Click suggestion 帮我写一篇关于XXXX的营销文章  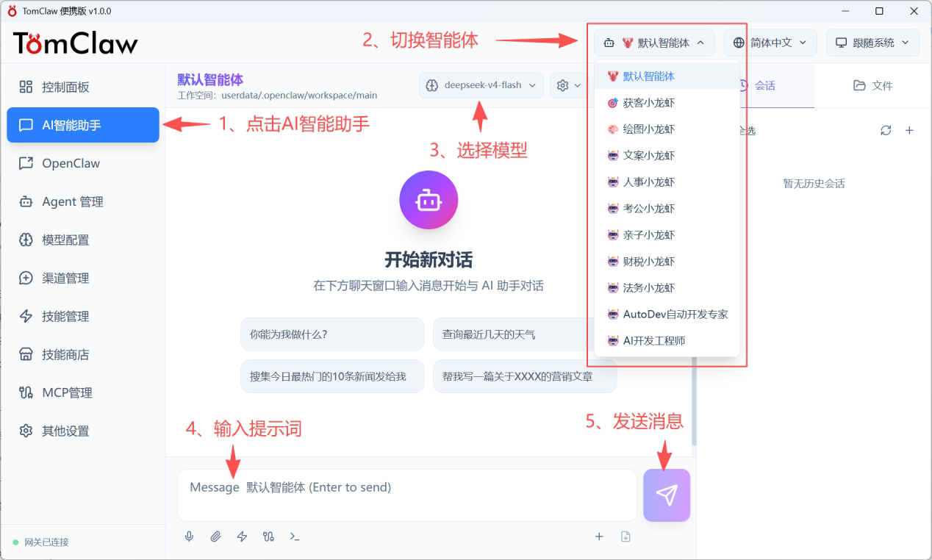(x=525, y=376)
